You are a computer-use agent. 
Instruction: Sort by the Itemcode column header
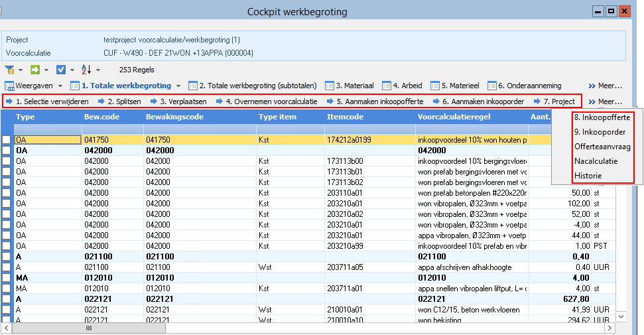[369, 117]
